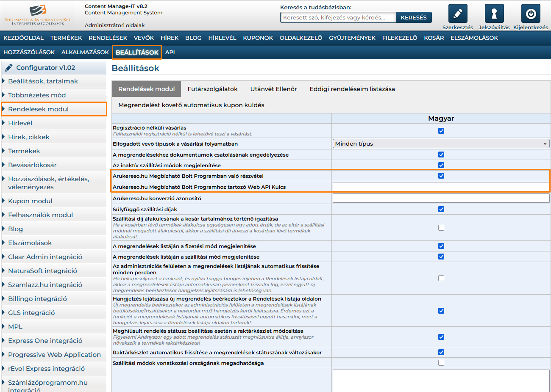Open Megrendelést követő automatikus kupon küldés tab
Screen dimensions: 551x392
point(191,105)
